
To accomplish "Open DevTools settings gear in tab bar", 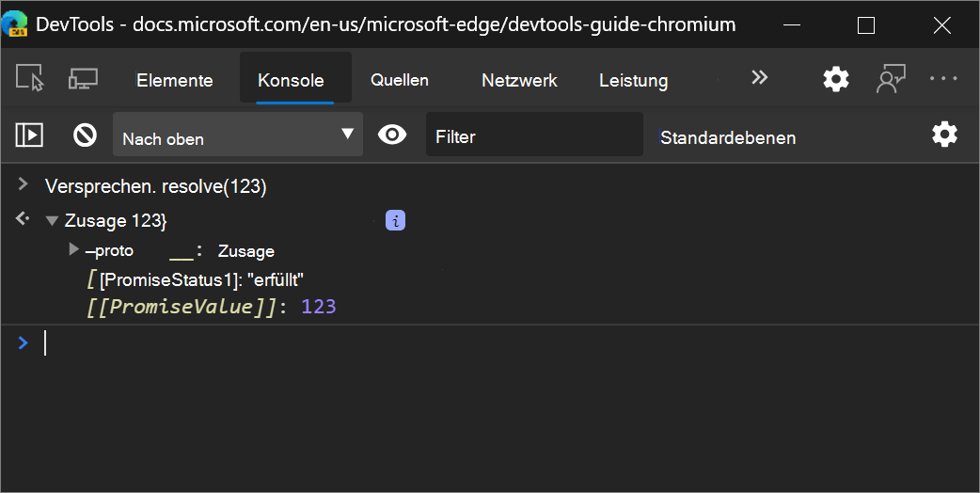I will pyautogui.click(x=835, y=79).
